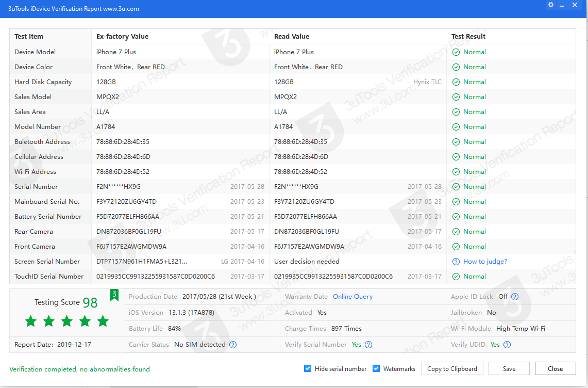Open the How to judge link
588x388 pixels.
point(485,262)
